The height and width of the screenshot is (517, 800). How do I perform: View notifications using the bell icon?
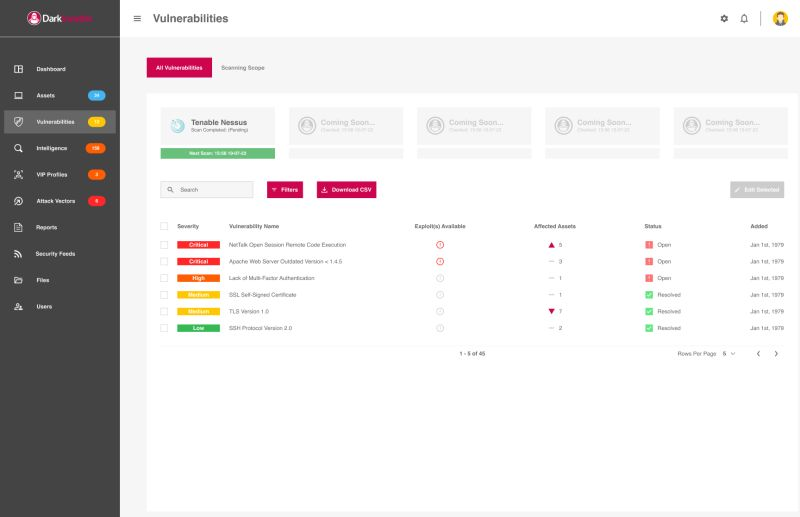pyautogui.click(x=744, y=18)
